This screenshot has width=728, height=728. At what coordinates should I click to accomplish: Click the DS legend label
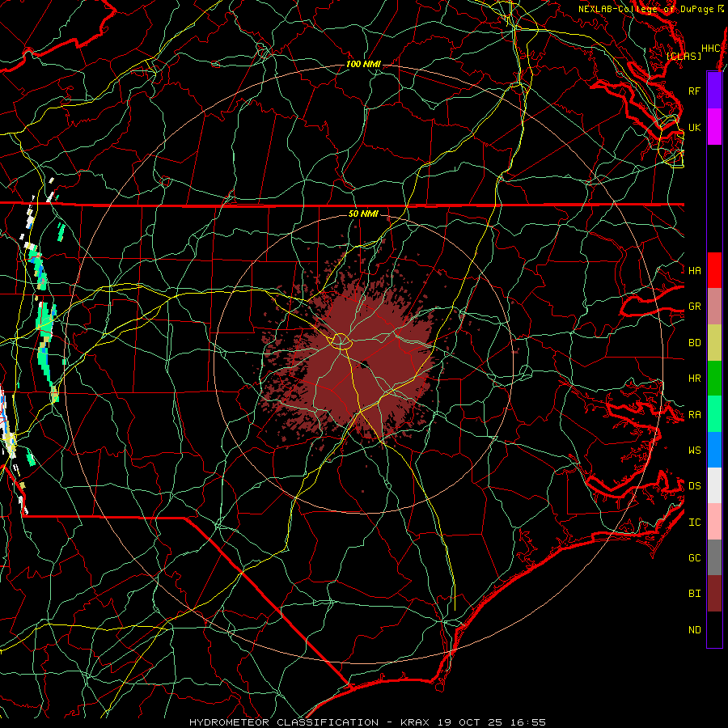694,485
